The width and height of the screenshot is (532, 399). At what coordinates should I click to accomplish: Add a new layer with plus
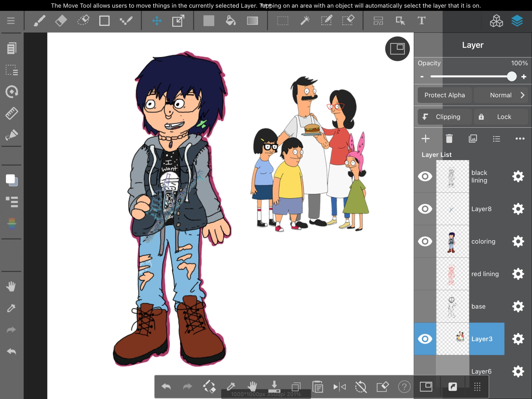click(426, 139)
